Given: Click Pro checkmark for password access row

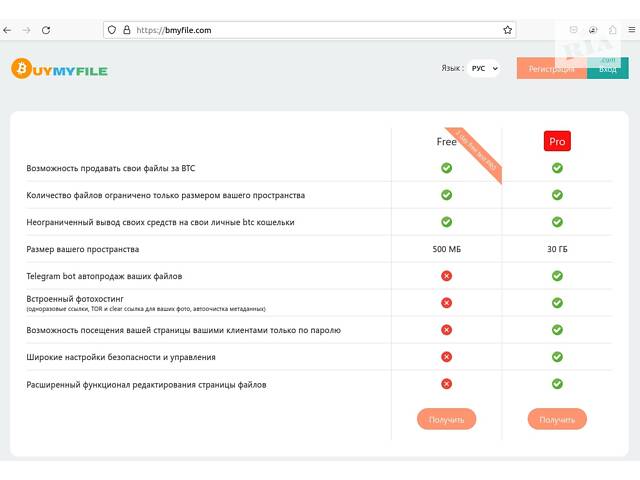Looking at the screenshot, I should (x=557, y=330).
